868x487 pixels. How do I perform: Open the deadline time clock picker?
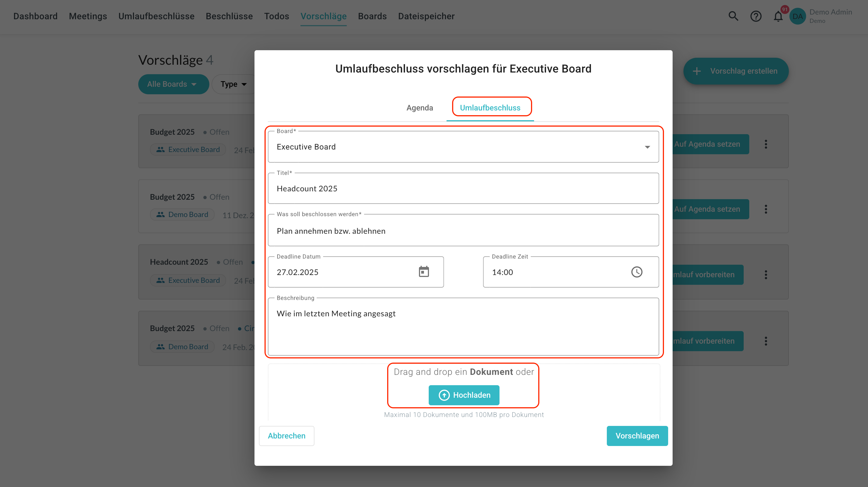click(637, 272)
